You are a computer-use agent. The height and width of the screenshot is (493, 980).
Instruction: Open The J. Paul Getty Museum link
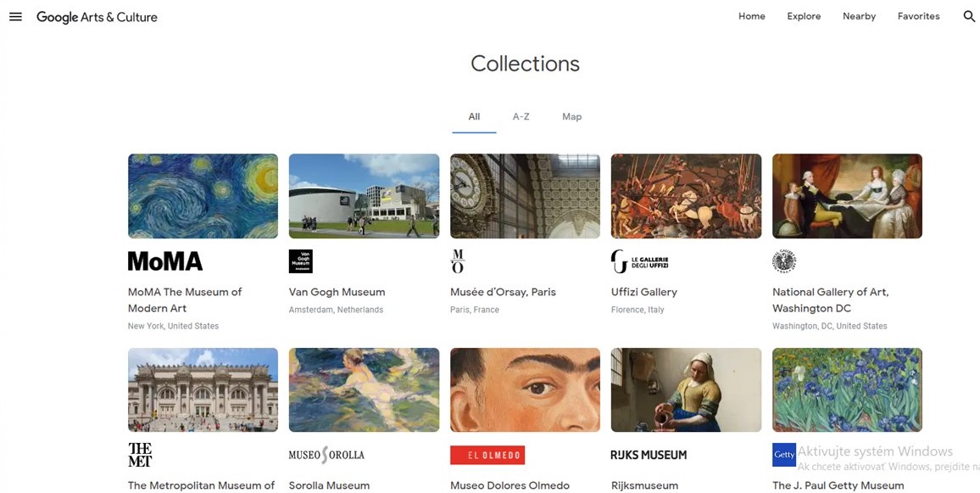(838, 485)
